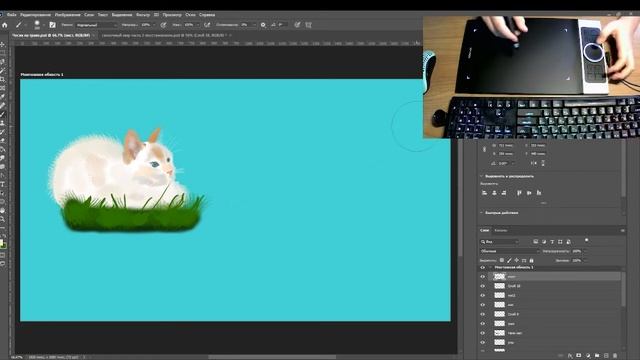The height and width of the screenshot is (360, 640).
Task: Open the Layers panel menu
Action: 622,231
